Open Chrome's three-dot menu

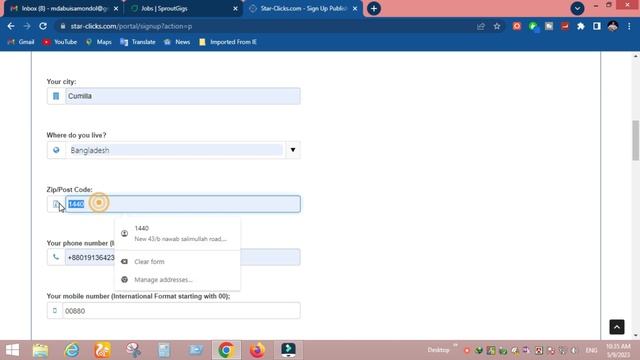tap(629, 26)
